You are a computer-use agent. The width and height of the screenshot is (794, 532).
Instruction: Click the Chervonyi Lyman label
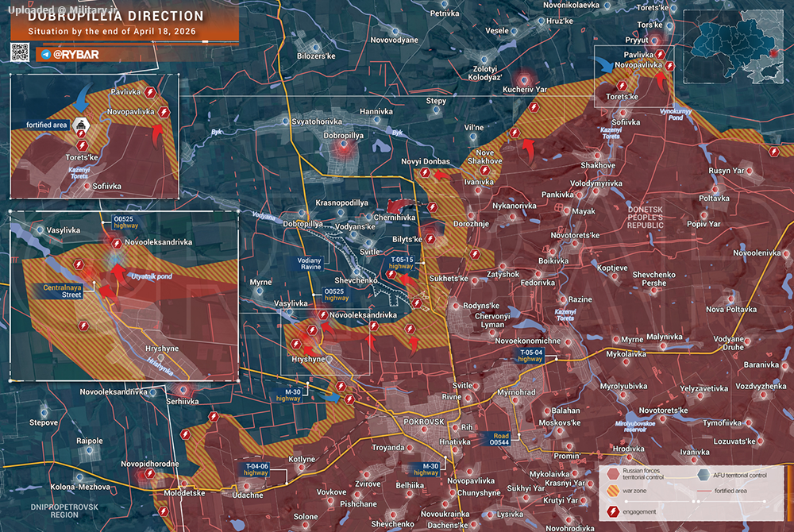click(492, 321)
